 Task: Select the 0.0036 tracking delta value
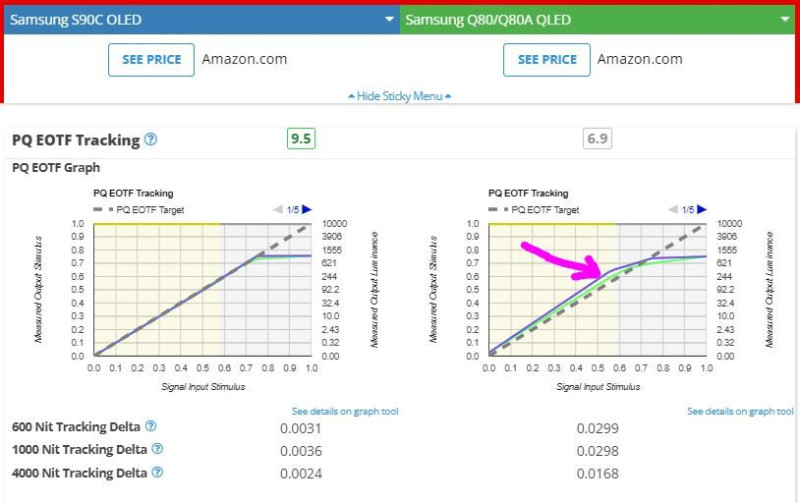(301, 451)
